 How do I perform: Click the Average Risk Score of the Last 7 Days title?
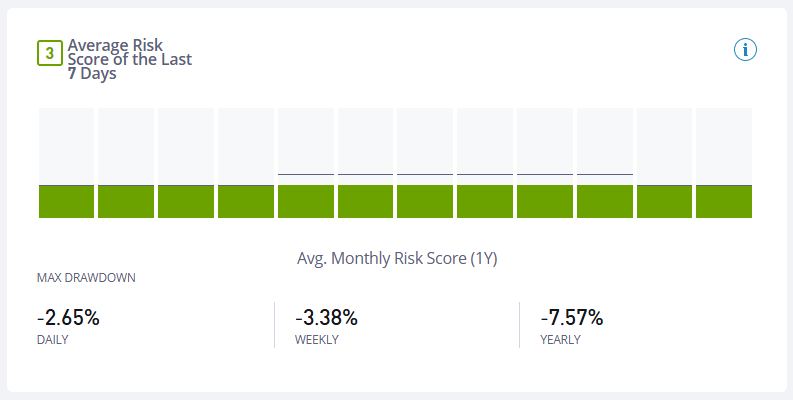[x=129, y=59]
